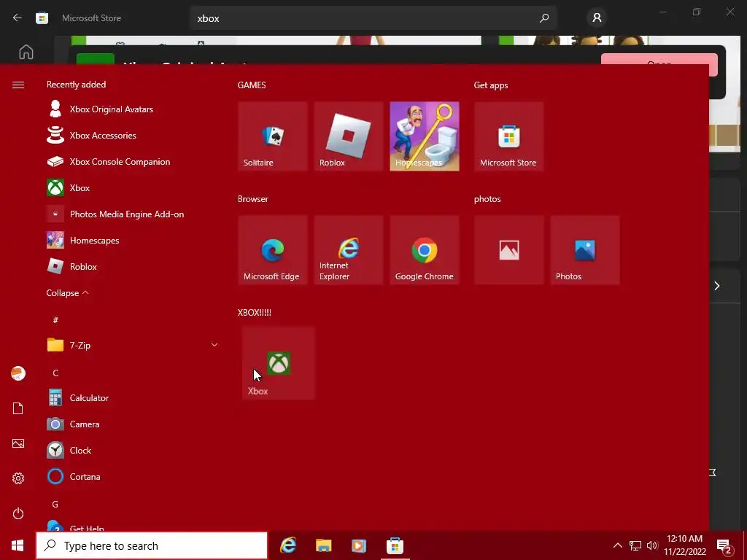
Task: Open Xbox Original Avatars from Recently added
Action: [x=133, y=109]
